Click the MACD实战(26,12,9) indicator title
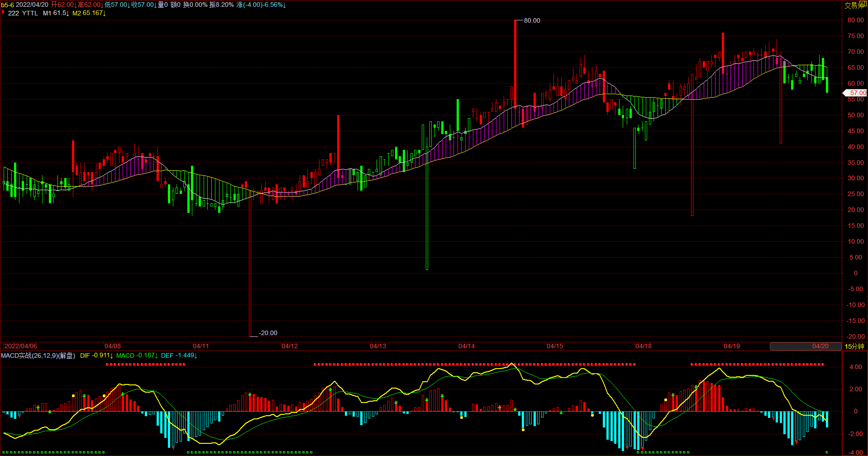Screen dimensions: 868x456 click(29, 355)
